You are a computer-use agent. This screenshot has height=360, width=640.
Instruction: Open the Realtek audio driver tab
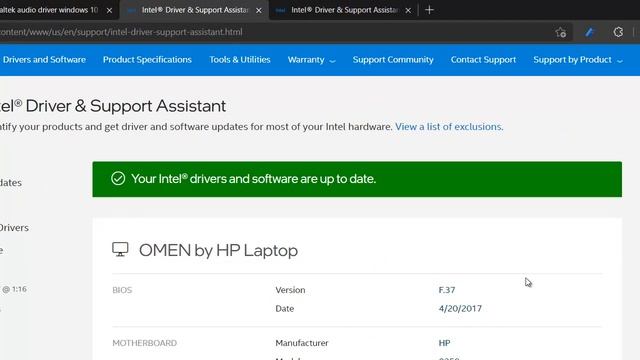coord(49,10)
